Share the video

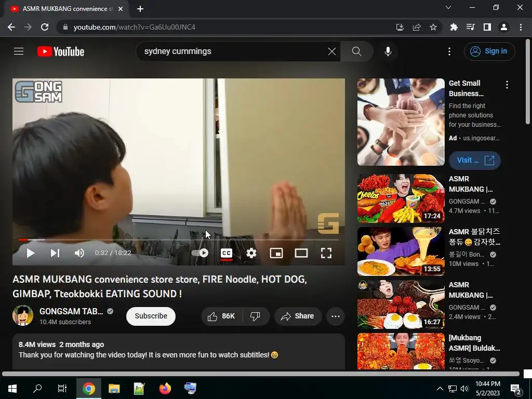298,316
